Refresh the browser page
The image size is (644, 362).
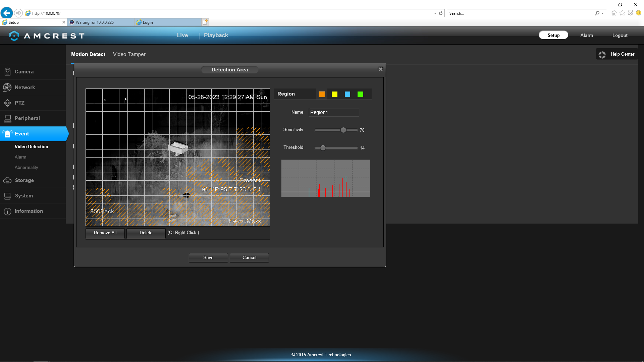(441, 13)
